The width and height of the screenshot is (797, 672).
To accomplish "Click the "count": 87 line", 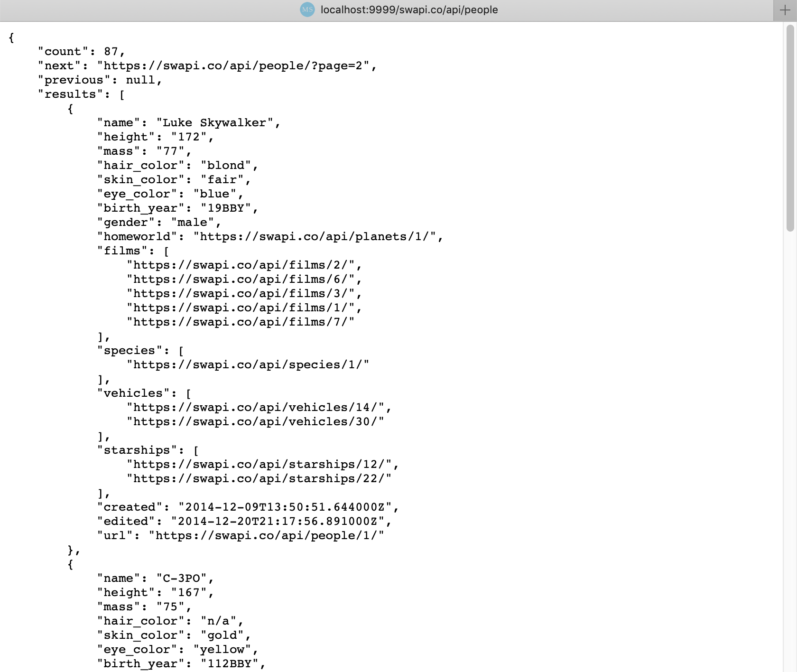I will click(x=81, y=51).
